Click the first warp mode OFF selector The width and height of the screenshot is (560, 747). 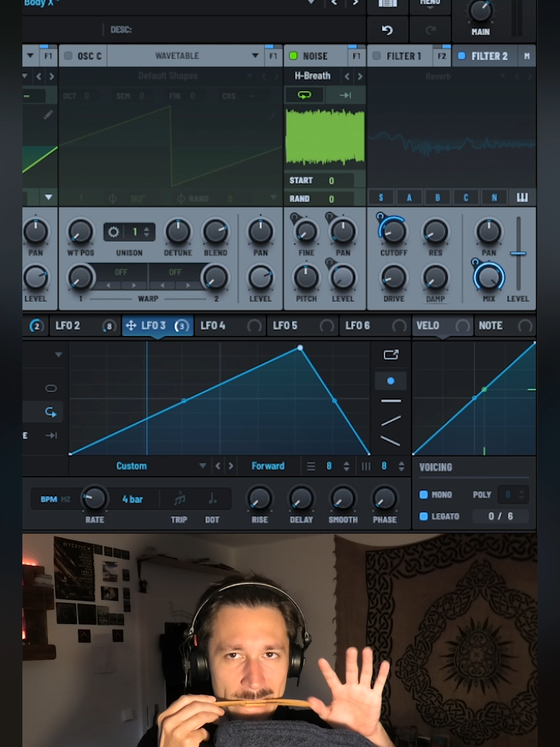point(121,272)
